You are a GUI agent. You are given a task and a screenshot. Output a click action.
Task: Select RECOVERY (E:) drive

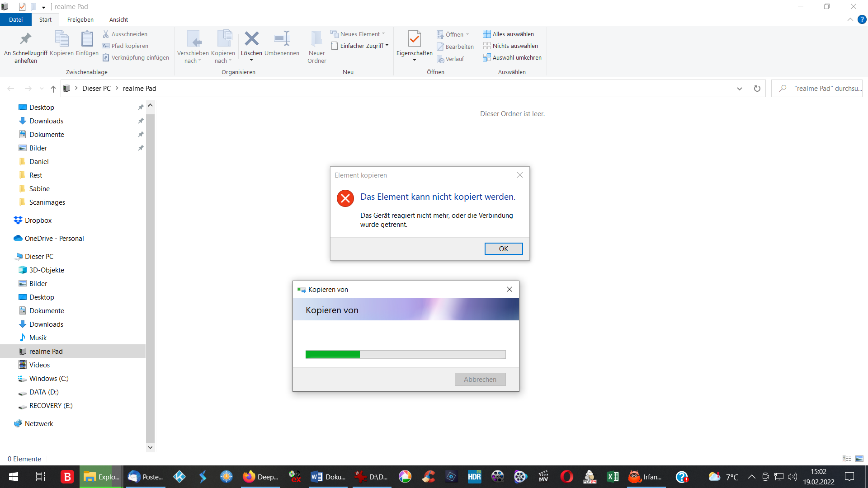[51, 405]
